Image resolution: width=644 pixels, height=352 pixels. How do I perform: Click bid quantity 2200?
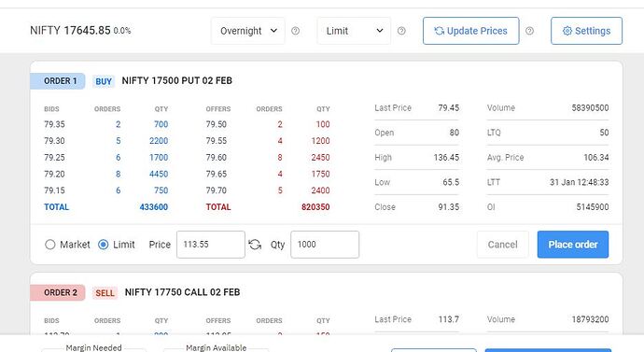[159, 140]
